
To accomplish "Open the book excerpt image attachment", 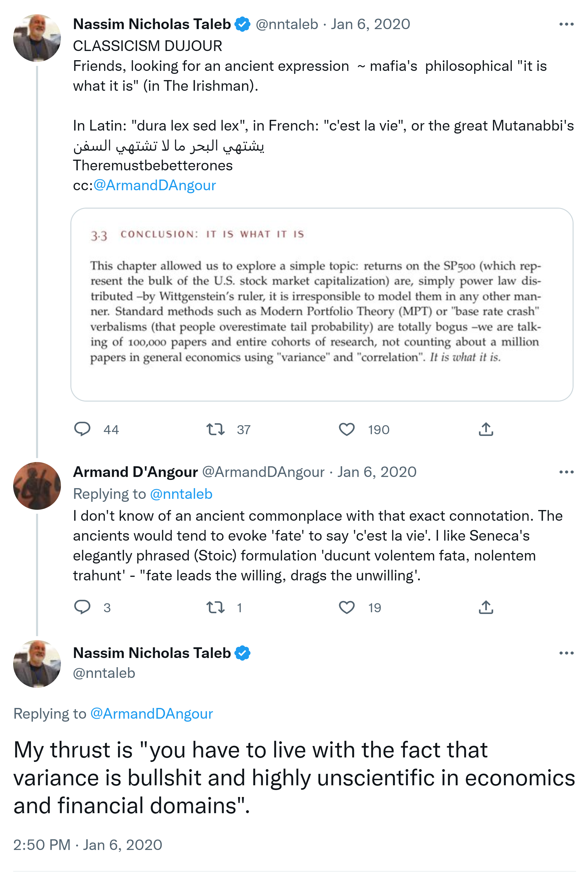I will click(321, 305).
